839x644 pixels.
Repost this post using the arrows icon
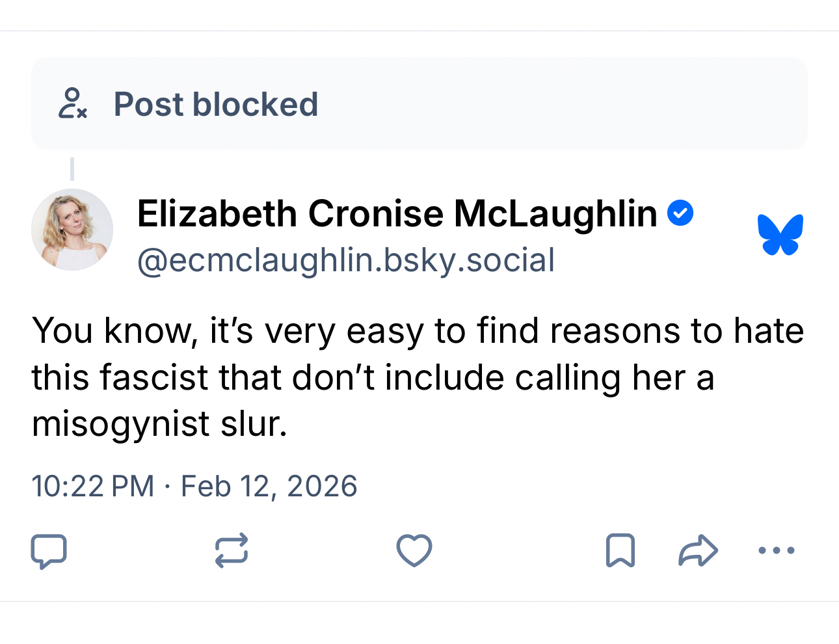click(x=232, y=551)
